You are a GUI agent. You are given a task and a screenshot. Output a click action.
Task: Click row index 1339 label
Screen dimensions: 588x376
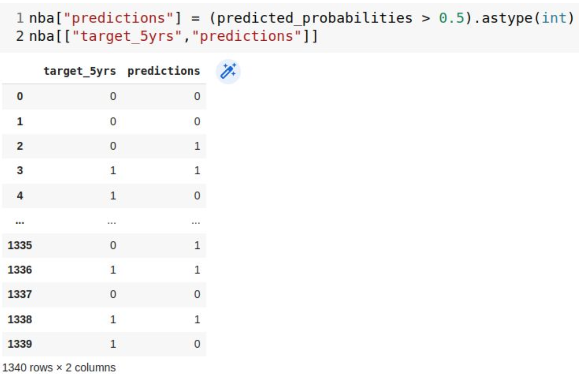click(x=20, y=344)
